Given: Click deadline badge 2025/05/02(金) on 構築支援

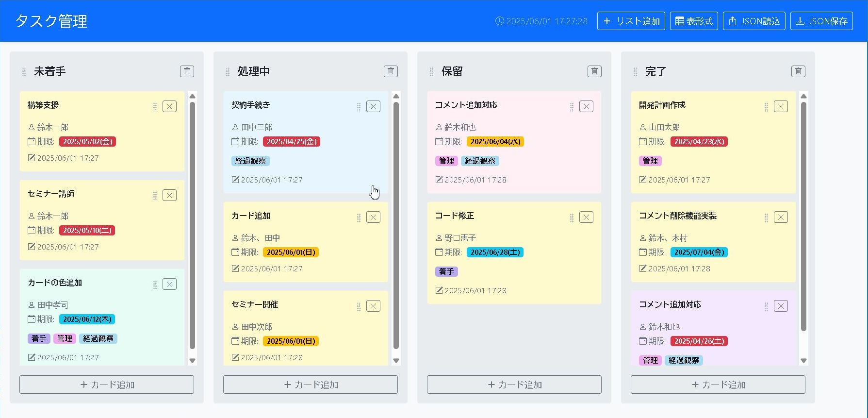Looking at the screenshot, I should [x=87, y=142].
